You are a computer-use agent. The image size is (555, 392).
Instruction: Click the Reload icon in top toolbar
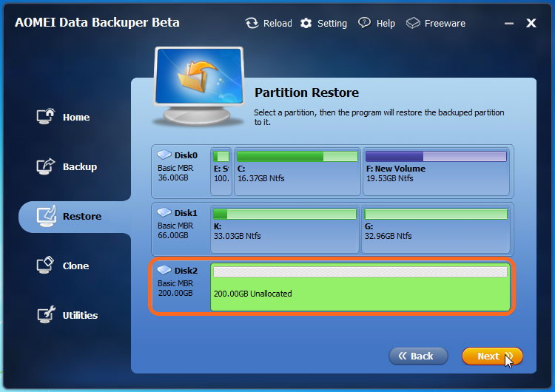252,24
